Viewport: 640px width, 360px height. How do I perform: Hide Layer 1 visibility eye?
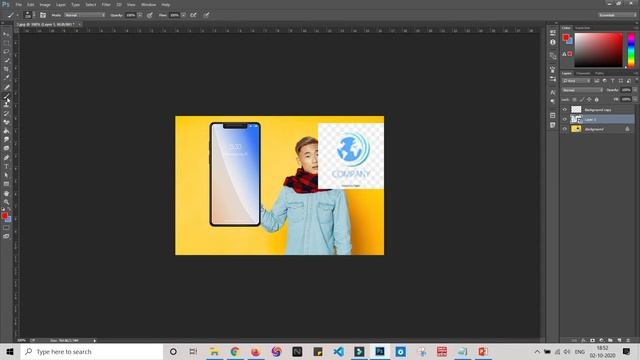565,119
